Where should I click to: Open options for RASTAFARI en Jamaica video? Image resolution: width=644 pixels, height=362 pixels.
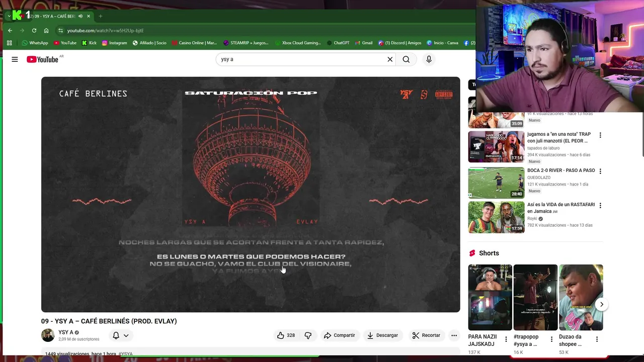coord(600,206)
